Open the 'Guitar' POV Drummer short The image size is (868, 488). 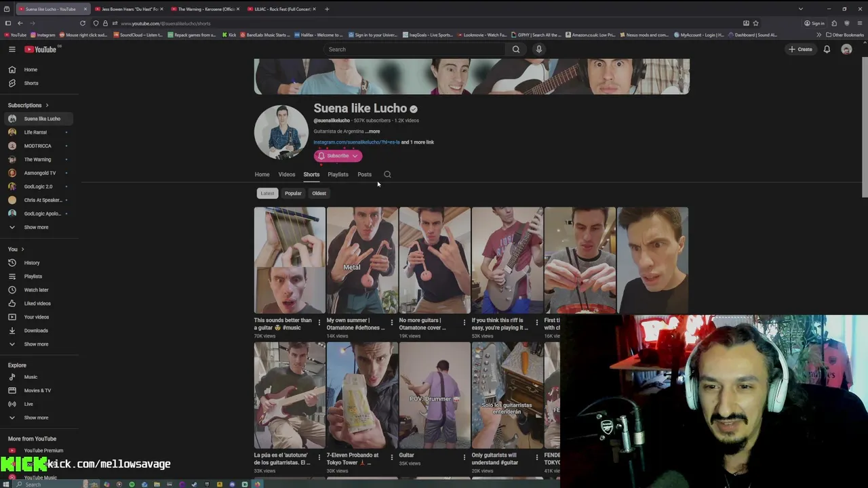(435, 395)
